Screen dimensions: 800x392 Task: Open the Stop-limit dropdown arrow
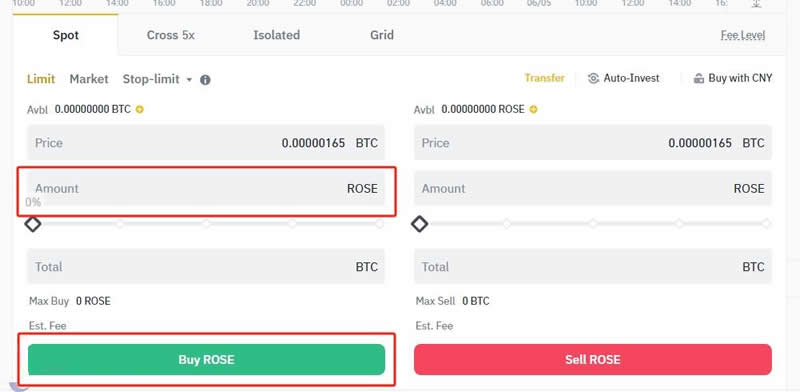point(189,80)
